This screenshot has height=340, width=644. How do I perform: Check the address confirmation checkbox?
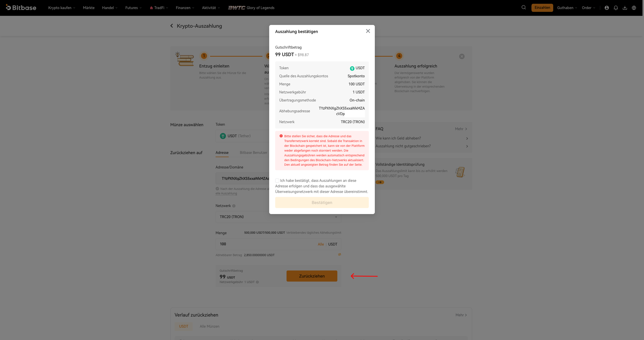click(277, 181)
